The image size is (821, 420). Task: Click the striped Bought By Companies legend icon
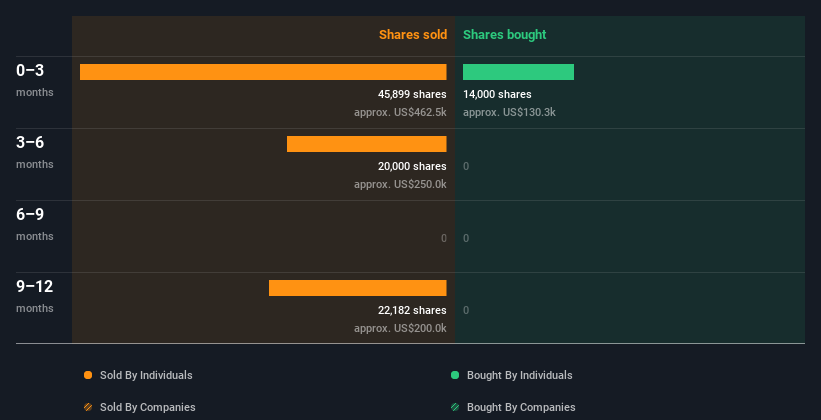coord(455,407)
